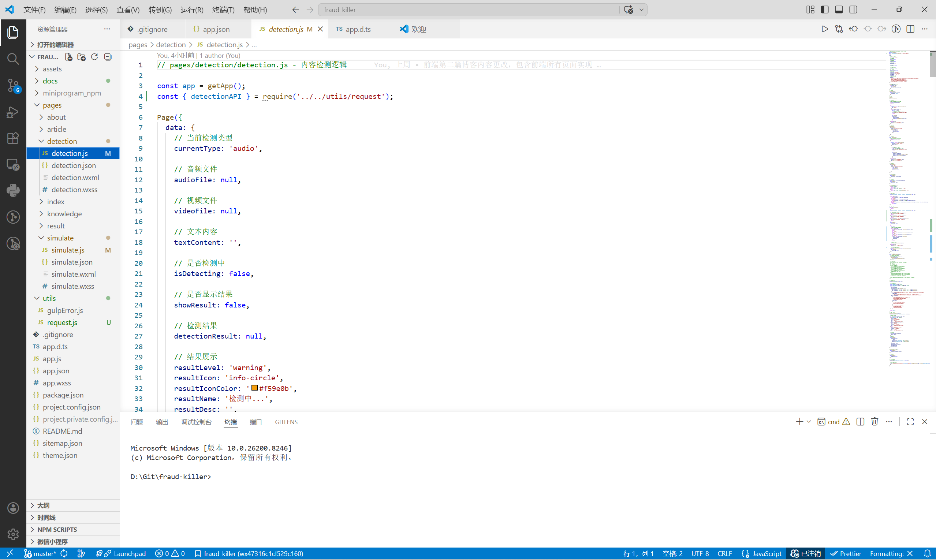Open changes compare icon in editor toolbar

click(x=839, y=29)
